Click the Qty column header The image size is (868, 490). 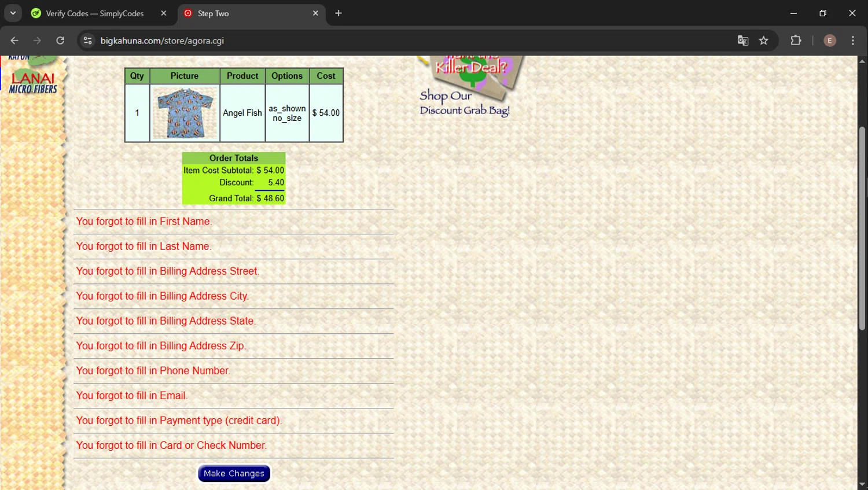coord(137,76)
